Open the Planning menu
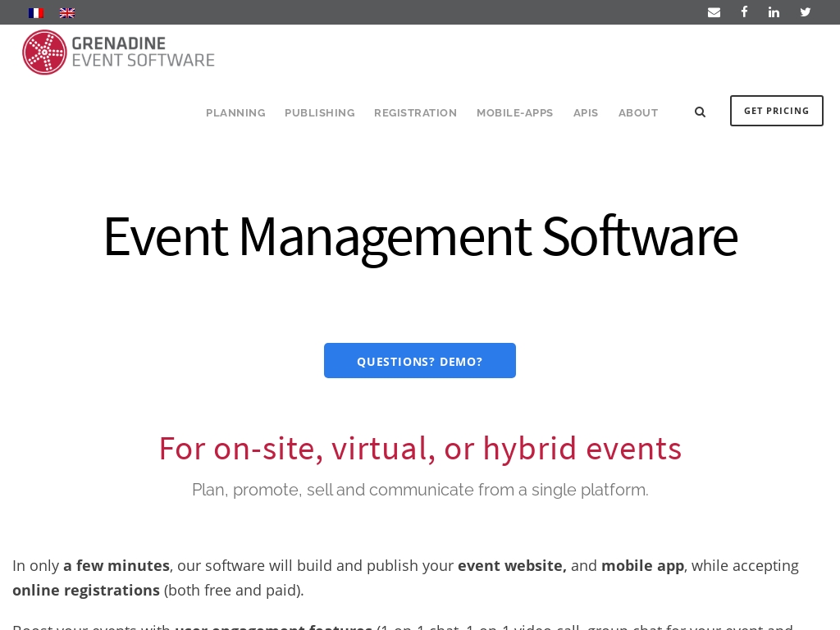 pyautogui.click(x=235, y=113)
